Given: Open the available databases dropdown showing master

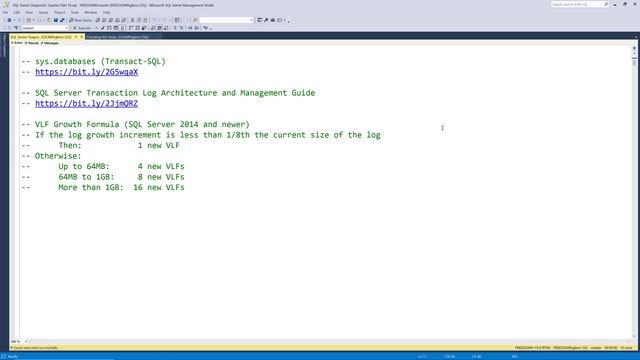Looking at the screenshot, I should click(44, 28).
